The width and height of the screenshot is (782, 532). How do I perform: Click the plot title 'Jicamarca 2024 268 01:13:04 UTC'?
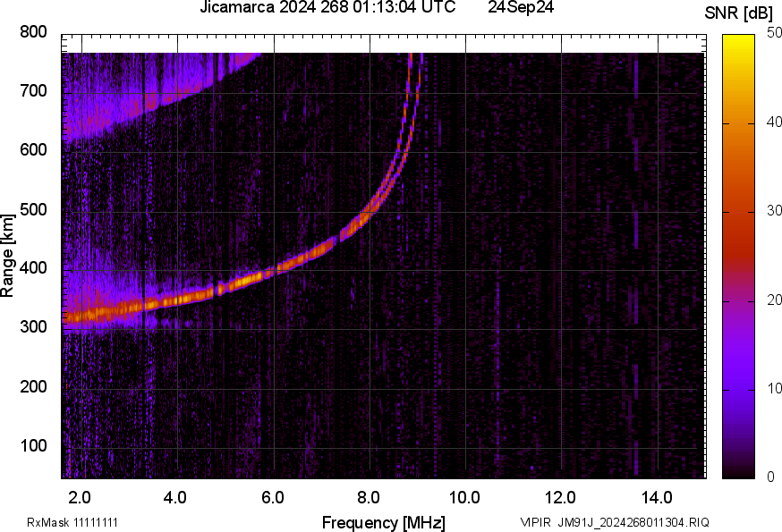327,7
